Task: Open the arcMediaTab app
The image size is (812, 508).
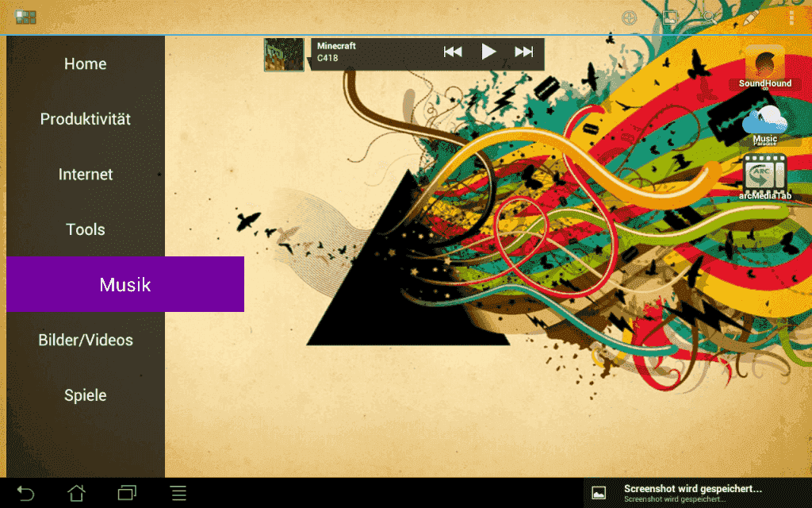Action: (x=765, y=177)
